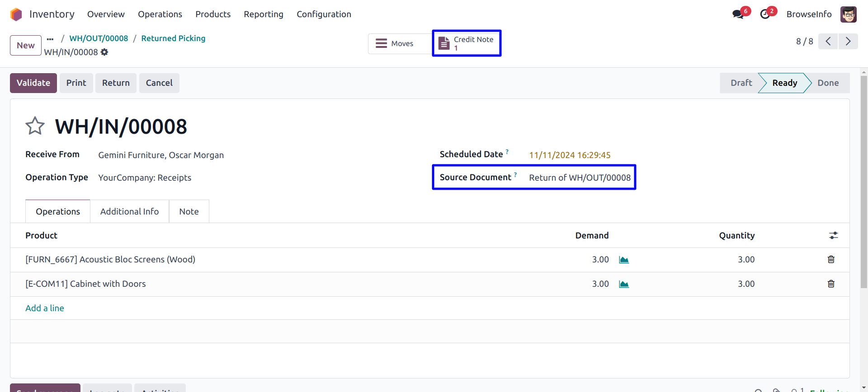Set status to Done in status bar
Viewport: 868px width, 392px height.
point(828,83)
